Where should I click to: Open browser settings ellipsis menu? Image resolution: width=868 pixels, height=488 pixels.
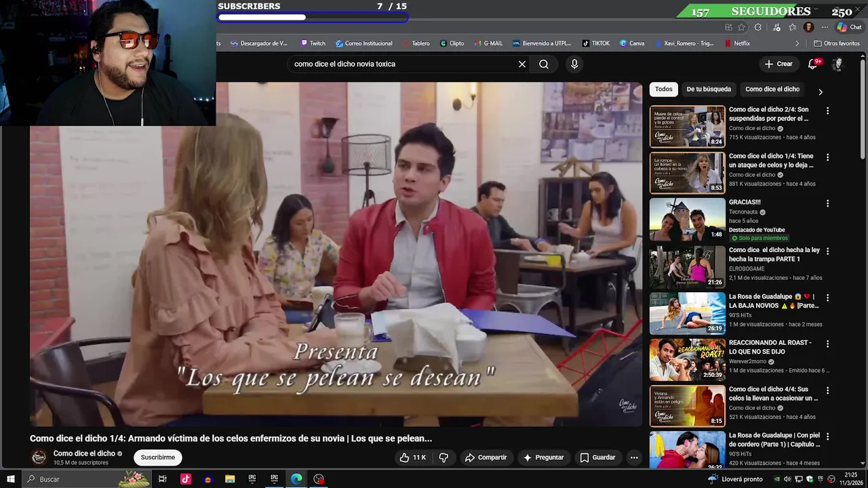(825, 27)
